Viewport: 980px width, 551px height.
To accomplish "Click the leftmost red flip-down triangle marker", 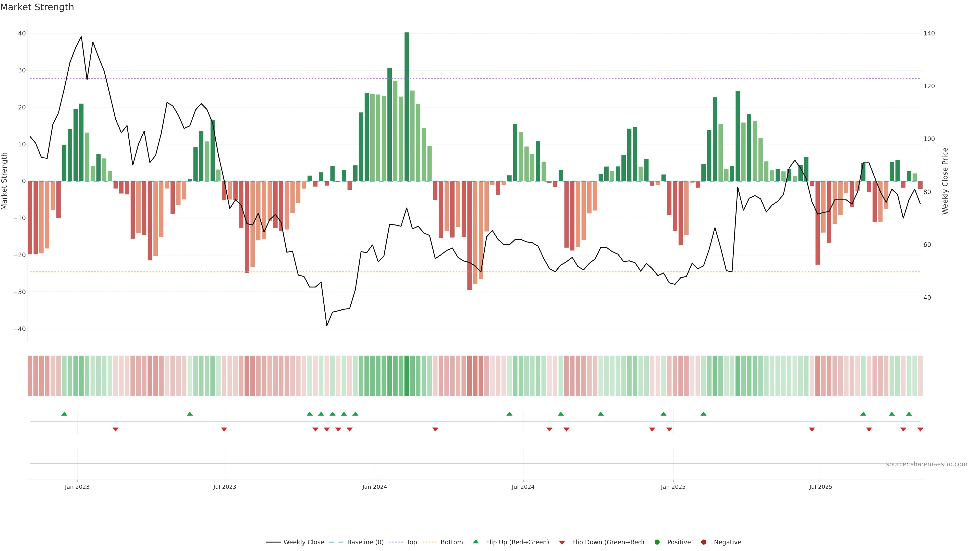I will (116, 429).
